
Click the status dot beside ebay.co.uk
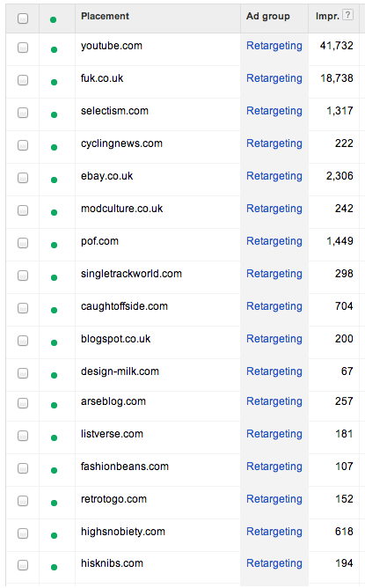54,180
